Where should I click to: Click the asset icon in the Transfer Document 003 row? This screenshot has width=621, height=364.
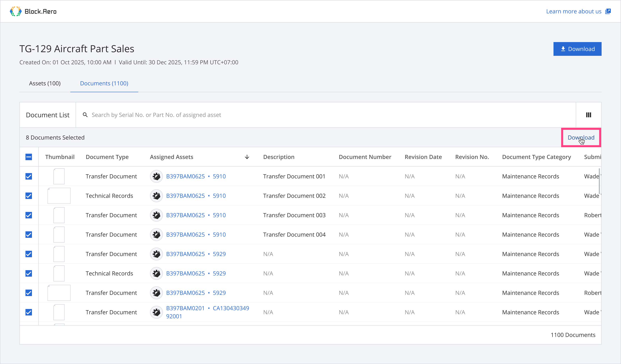(156, 215)
